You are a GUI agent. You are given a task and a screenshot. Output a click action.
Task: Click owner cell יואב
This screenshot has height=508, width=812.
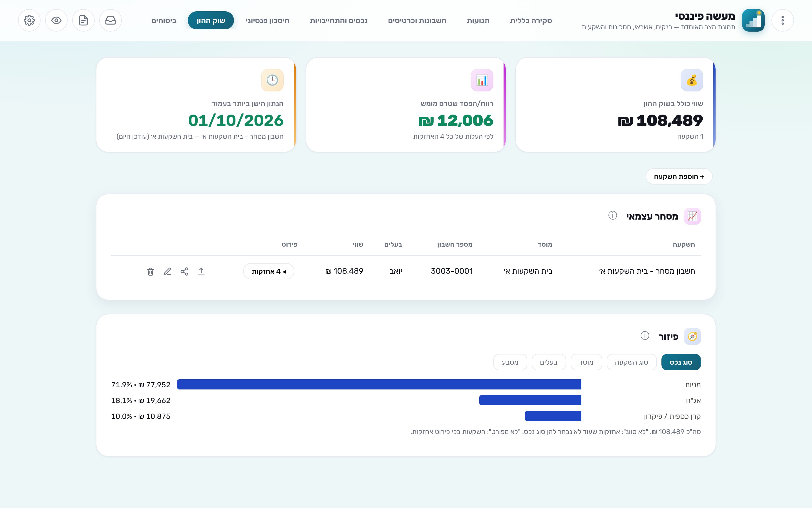click(x=396, y=271)
